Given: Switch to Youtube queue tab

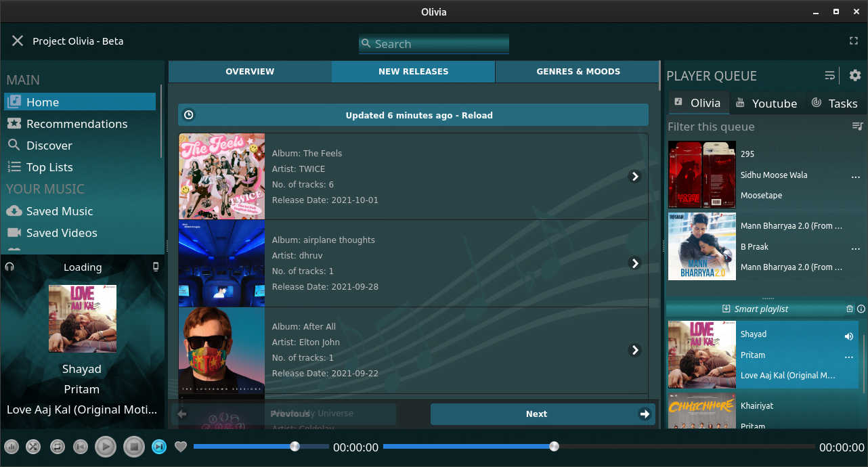Looking at the screenshot, I should tap(766, 104).
